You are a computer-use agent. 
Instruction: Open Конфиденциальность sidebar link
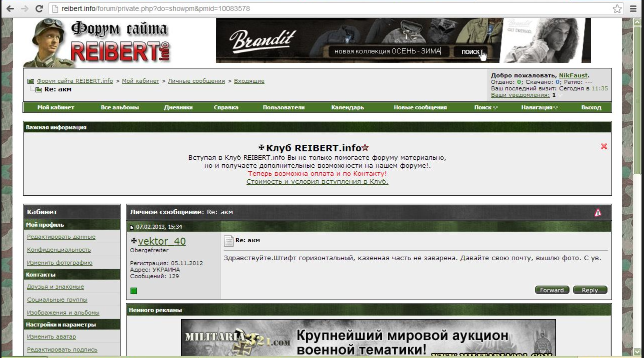coord(59,250)
